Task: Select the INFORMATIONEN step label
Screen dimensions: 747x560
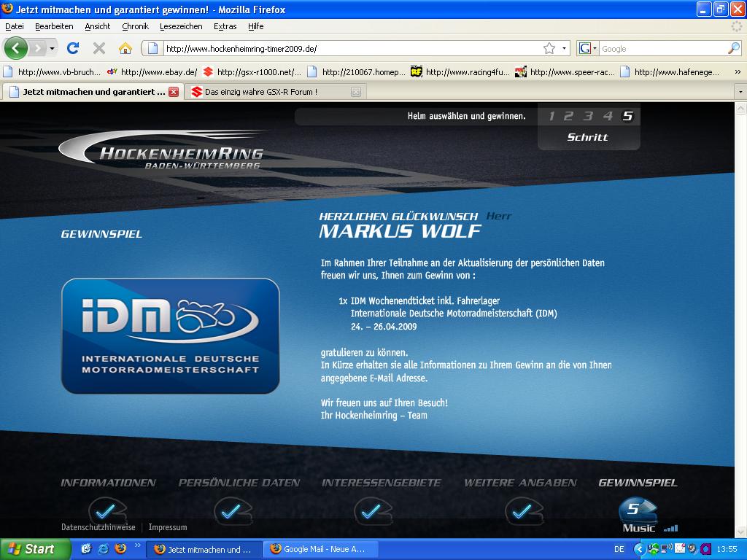Action: 108,483
